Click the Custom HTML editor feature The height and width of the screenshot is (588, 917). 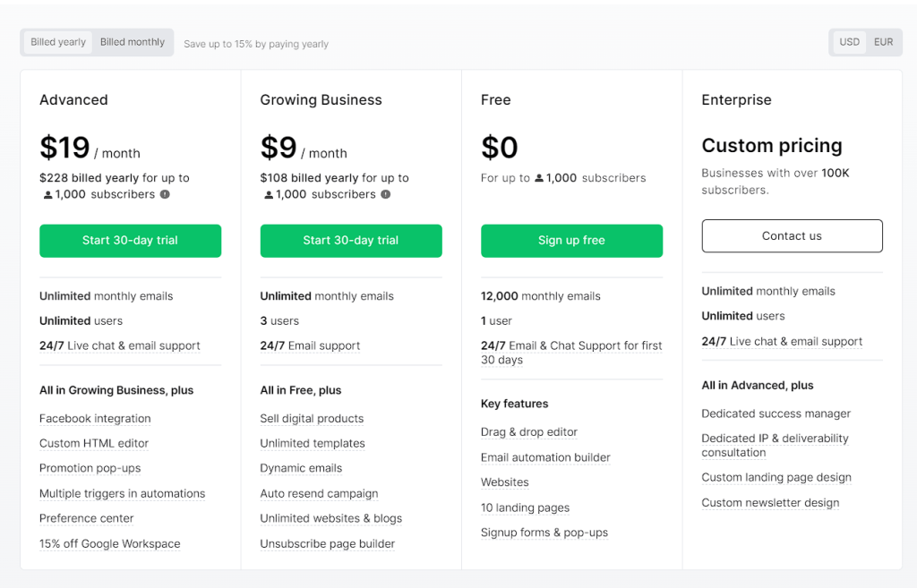[x=96, y=443]
